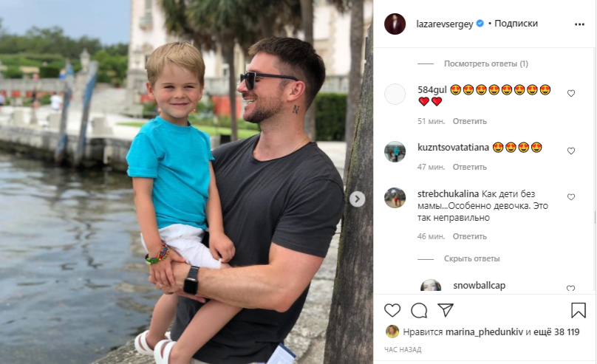Like the strebchukalina comment
597x364 pixels.
pos(571,197)
